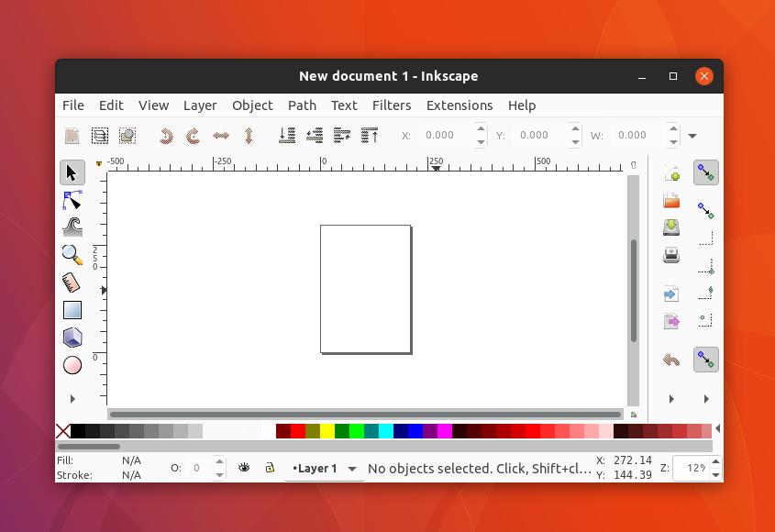Select the Zoom magnifier tool
Image resolution: width=775 pixels, height=532 pixels.
point(72,255)
